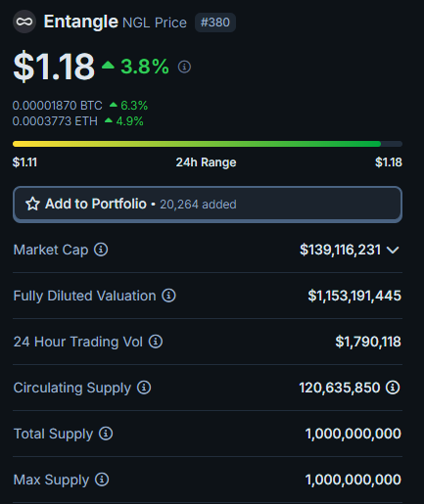
Task: Open info icon next to 3.8% change
Action: coord(184,67)
